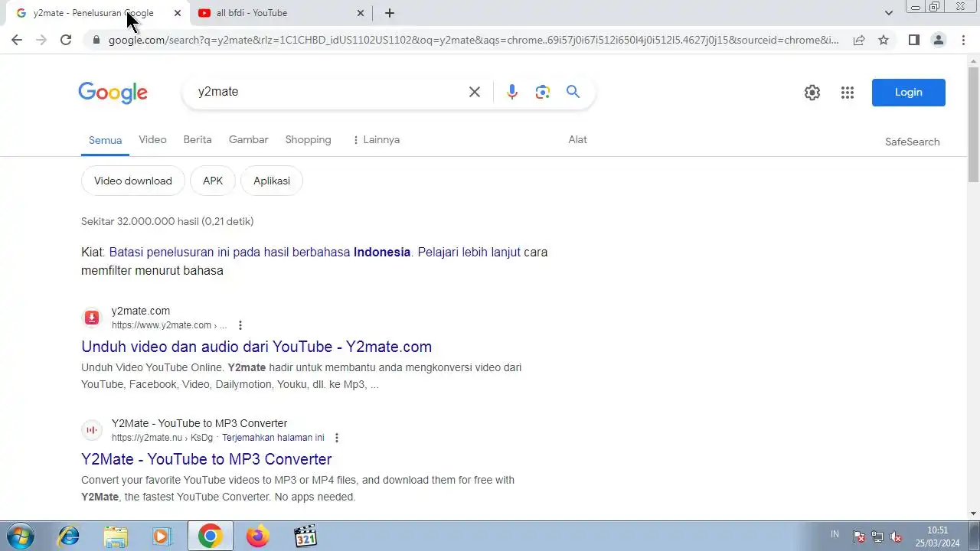Reload the current page
The width and height of the screenshot is (980, 551).
[x=66, y=40]
